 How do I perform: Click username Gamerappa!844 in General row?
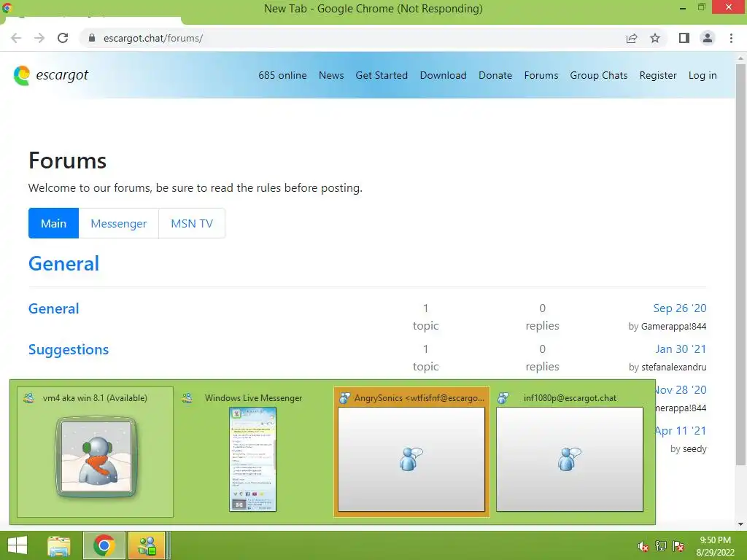click(673, 326)
